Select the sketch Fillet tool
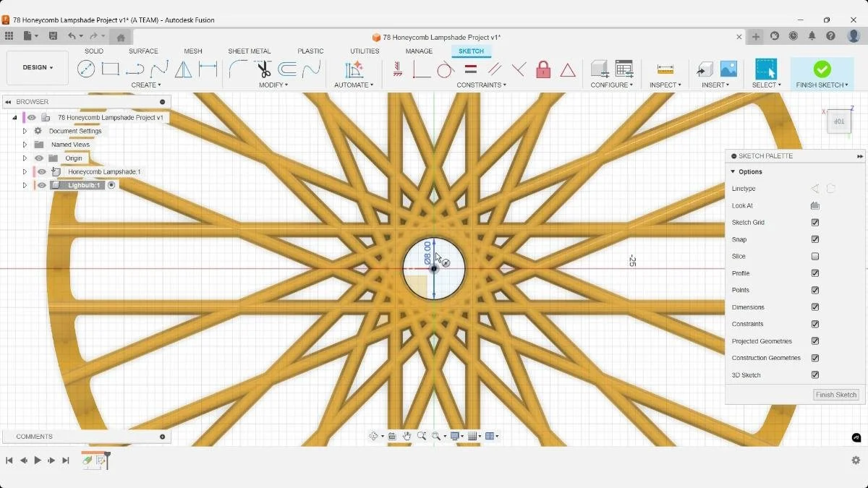The height and width of the screenshot is (488, 868). [x=238, y=69]
